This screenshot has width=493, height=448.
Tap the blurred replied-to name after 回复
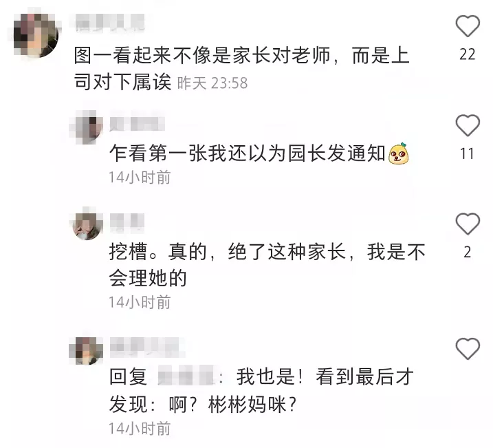[x=186, y=375]
